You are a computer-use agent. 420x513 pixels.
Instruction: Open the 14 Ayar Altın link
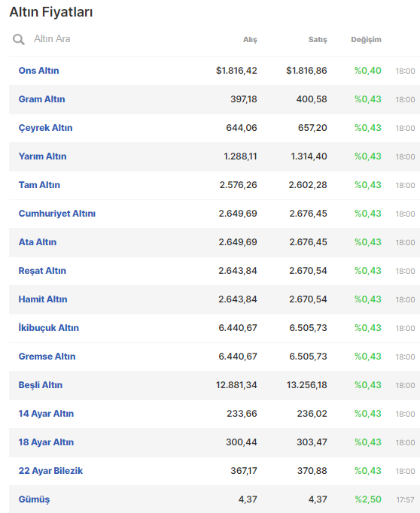(46, 414)
